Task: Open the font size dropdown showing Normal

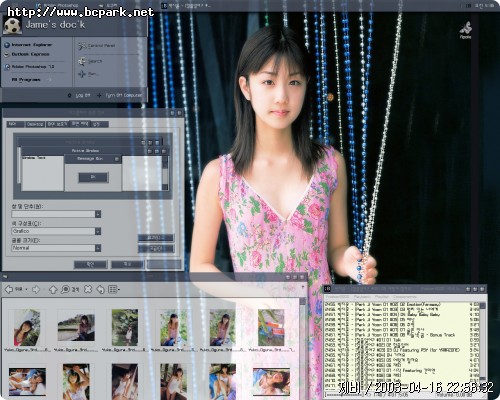Action: 98,248
